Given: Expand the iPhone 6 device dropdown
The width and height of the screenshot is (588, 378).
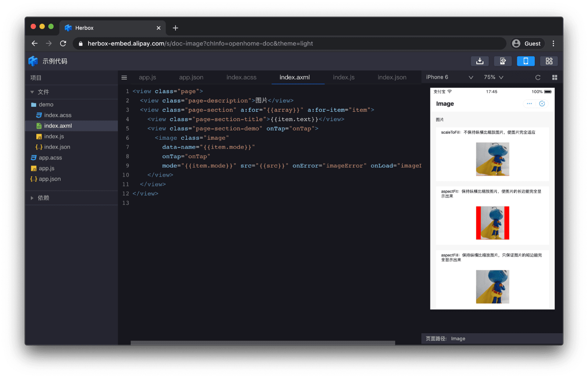Looking at the screenshot, I should (448, 77).
